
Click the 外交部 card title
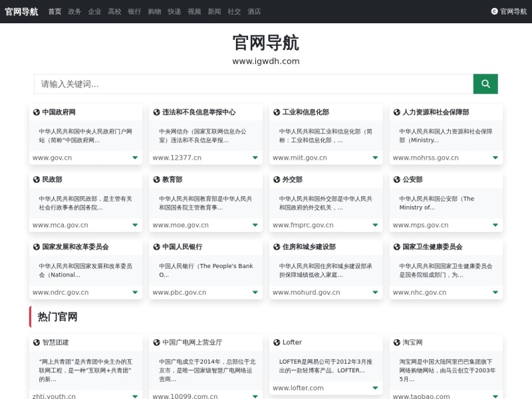point(292,180)
